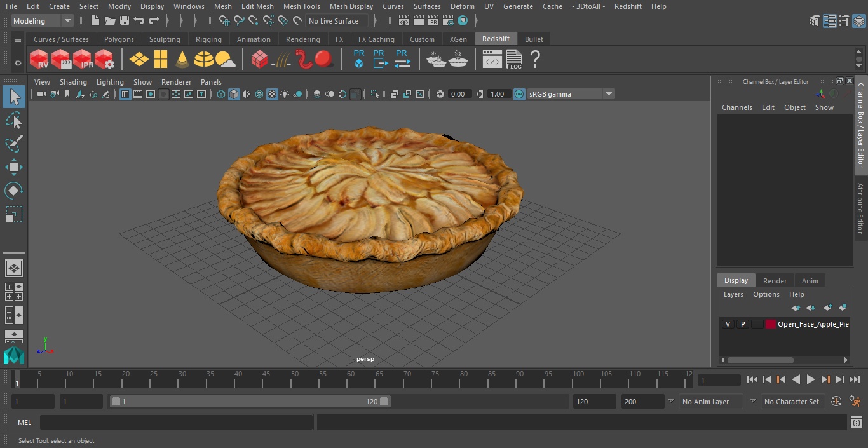Open the No Anim Layer dropdown arrow
This screenshot has height=448, width=868.
pyautogui.click(x=671, y=401)
